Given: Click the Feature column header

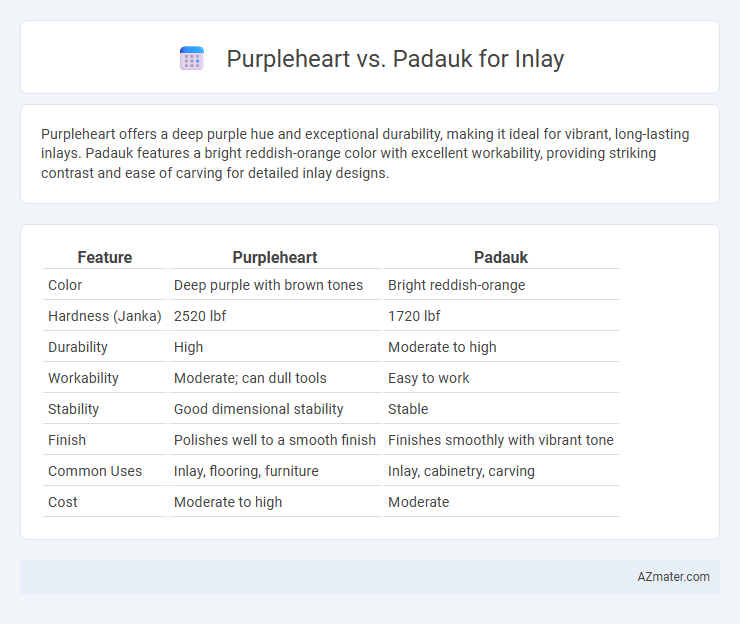Looking at the screenshot, I should 105,257.
